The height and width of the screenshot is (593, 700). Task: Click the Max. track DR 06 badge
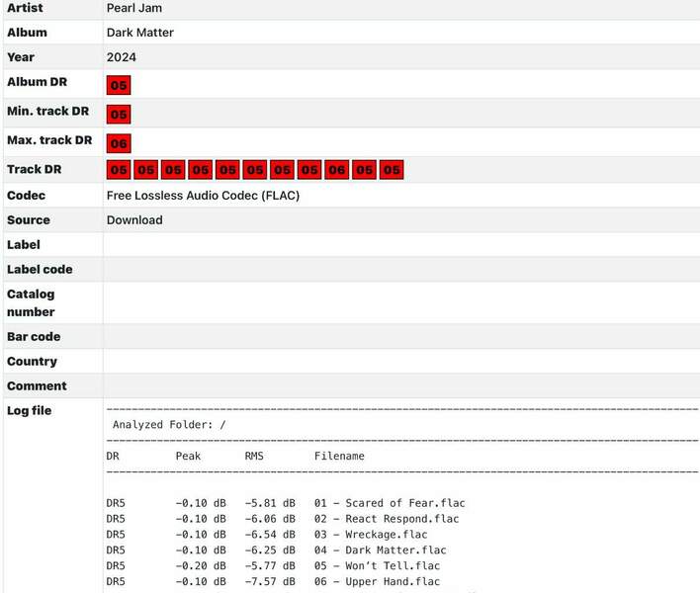(x=119, y=143)
